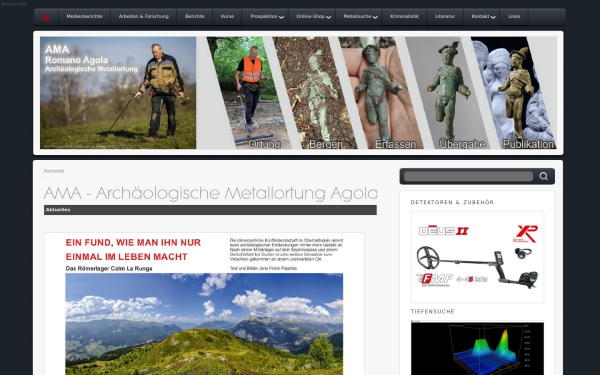
Task: Expand the Prospektion dropdown arrow
Action: [x=282, y=17]
